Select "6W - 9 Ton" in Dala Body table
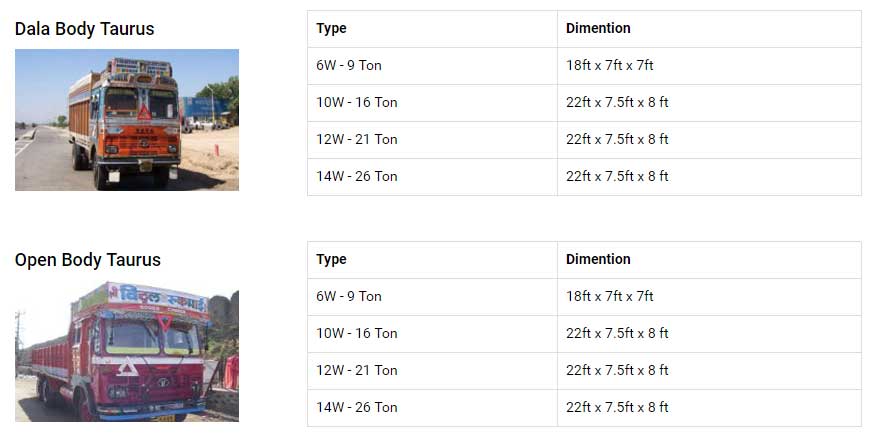The image size is (872, 441). (x=349, y=66)
